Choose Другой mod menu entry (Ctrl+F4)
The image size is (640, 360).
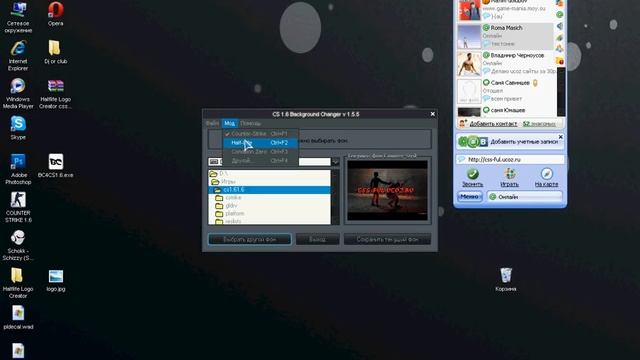pyautogui.click(x=260, y=160)
